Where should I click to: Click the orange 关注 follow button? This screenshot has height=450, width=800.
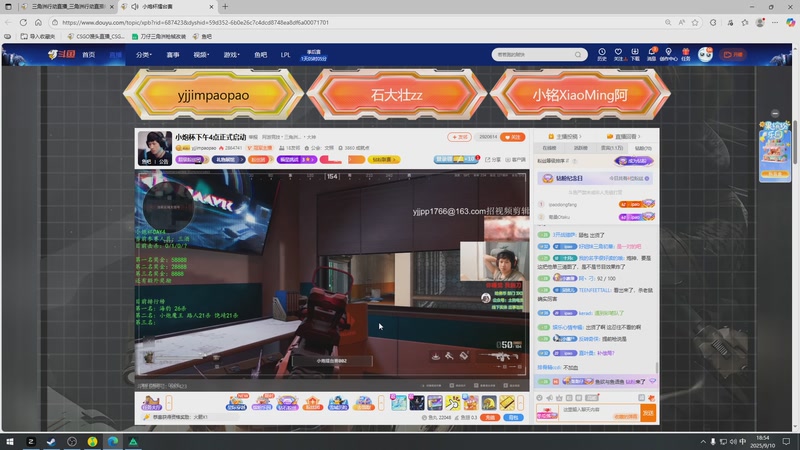[x=513, y=137]
